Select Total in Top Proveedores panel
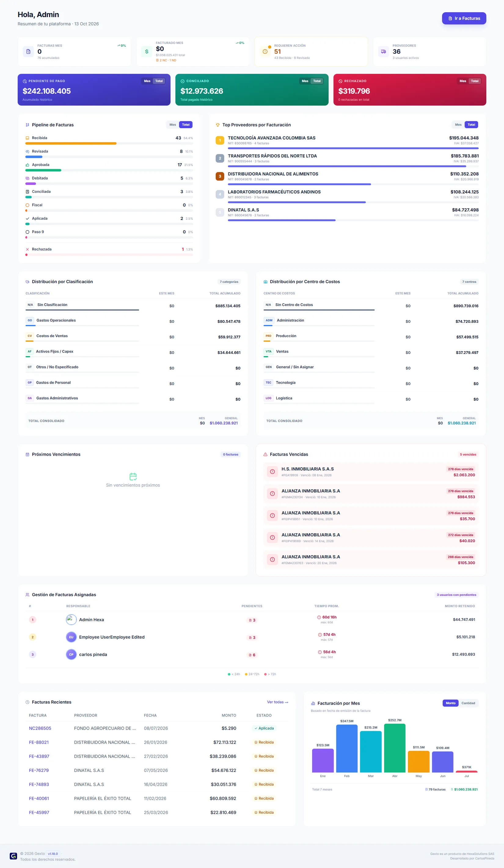Screen dimensions: 504x868 click(471, 125)
